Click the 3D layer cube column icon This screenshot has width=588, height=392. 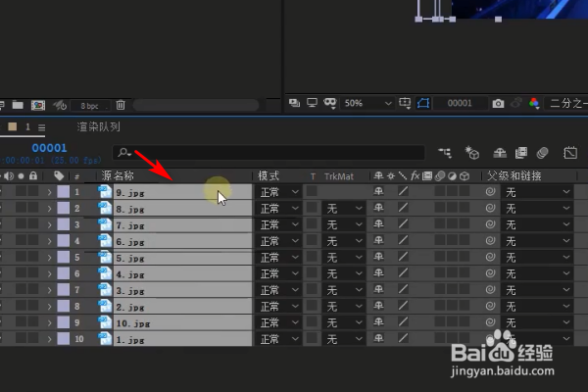465,176
